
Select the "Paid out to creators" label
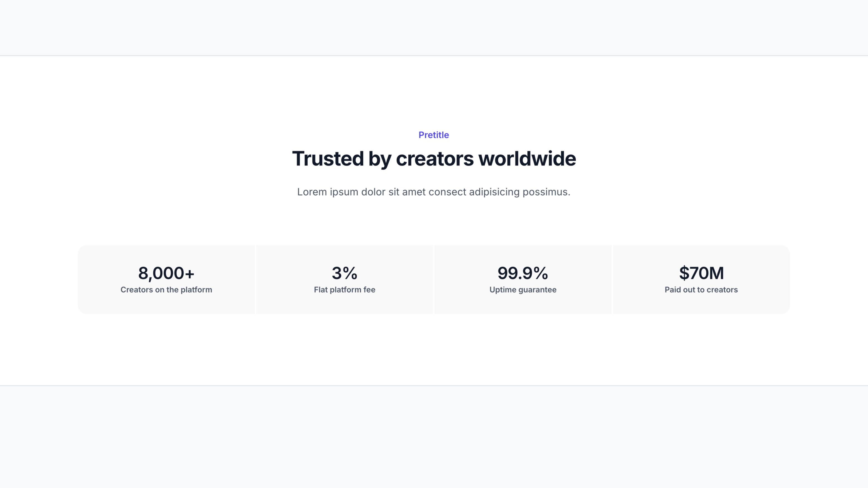pos(701,290)
